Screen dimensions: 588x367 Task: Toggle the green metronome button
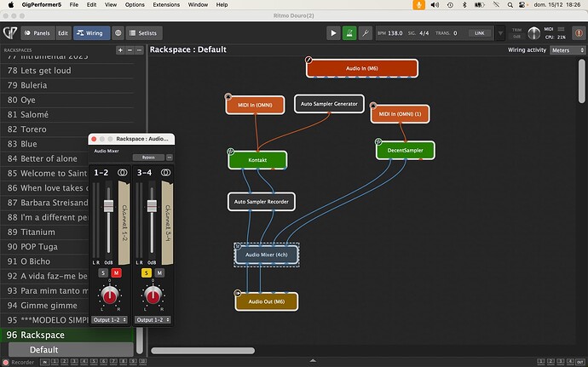349,33
